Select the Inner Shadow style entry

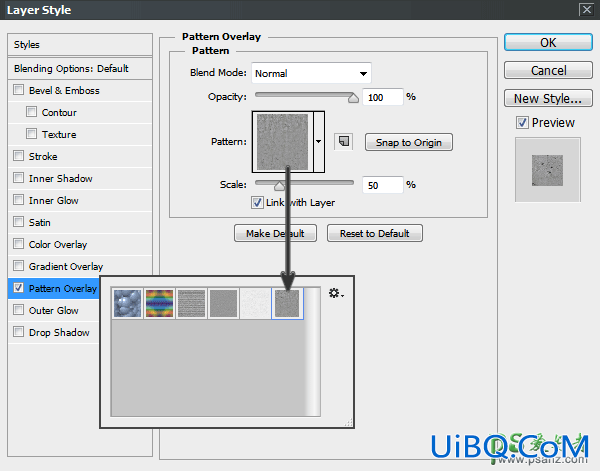(x=60, y=179)
